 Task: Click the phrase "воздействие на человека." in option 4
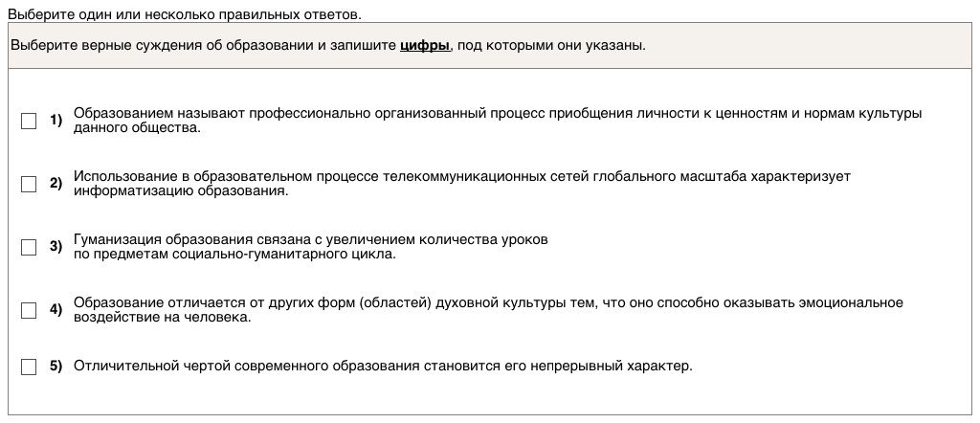pos(162,317)
